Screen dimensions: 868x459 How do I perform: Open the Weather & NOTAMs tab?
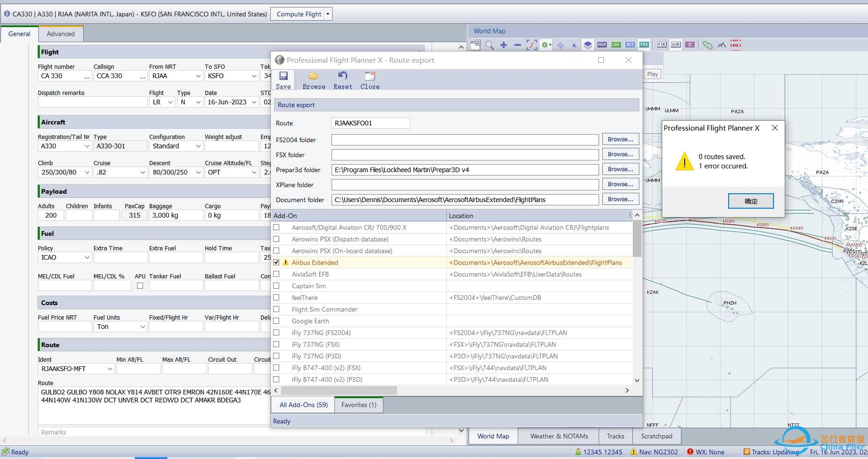559,436
